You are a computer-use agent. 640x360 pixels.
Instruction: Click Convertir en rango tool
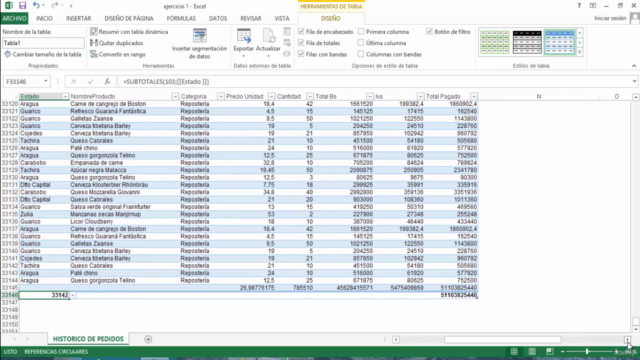pos(118,54)
